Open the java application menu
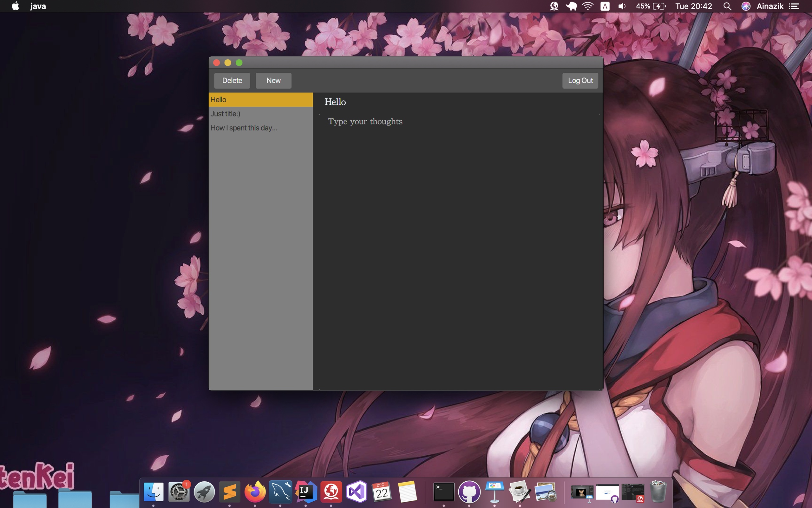Image resolution: width=812 pixels, height=508 pixels. click(38, 6)
